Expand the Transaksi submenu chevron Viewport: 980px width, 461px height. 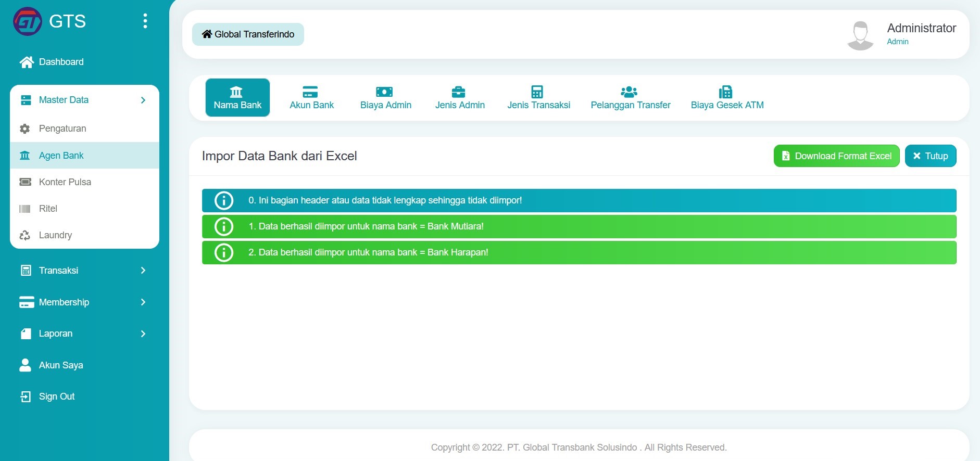coord(143,271)
